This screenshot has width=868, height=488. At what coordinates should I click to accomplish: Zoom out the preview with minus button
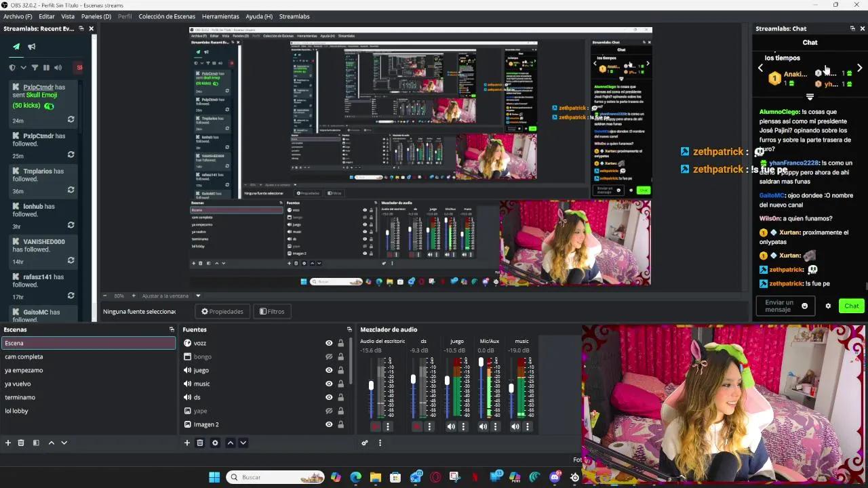tap(104, 296)
